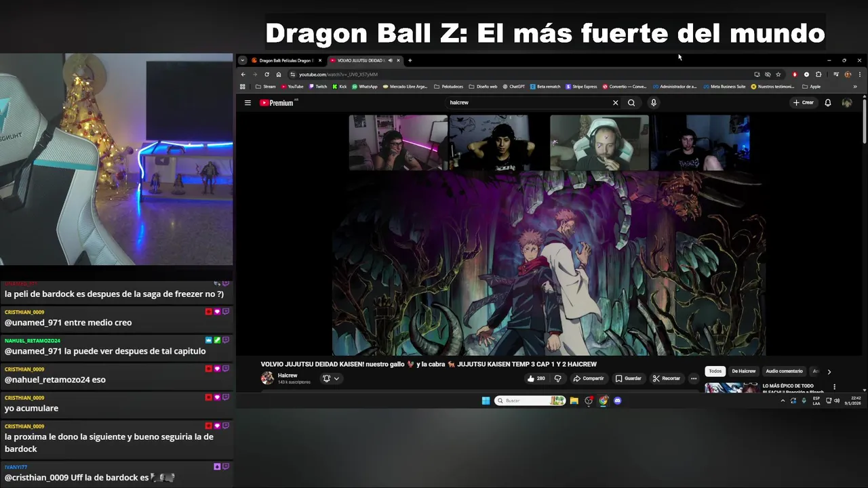Image resolution: width=868 pixels, height=488 pixels.
Task: Go to the YouTube Premium home logo
Action: coord(277,103)
